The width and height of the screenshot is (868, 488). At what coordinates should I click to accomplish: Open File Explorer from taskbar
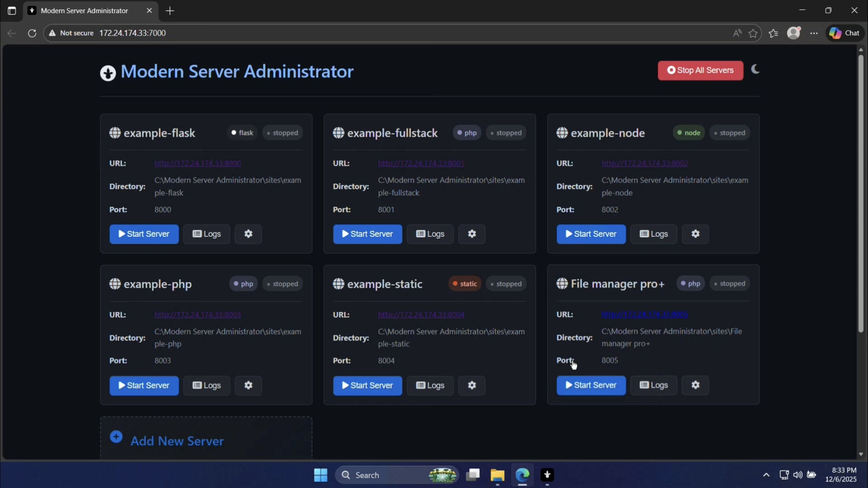[497, 475]
